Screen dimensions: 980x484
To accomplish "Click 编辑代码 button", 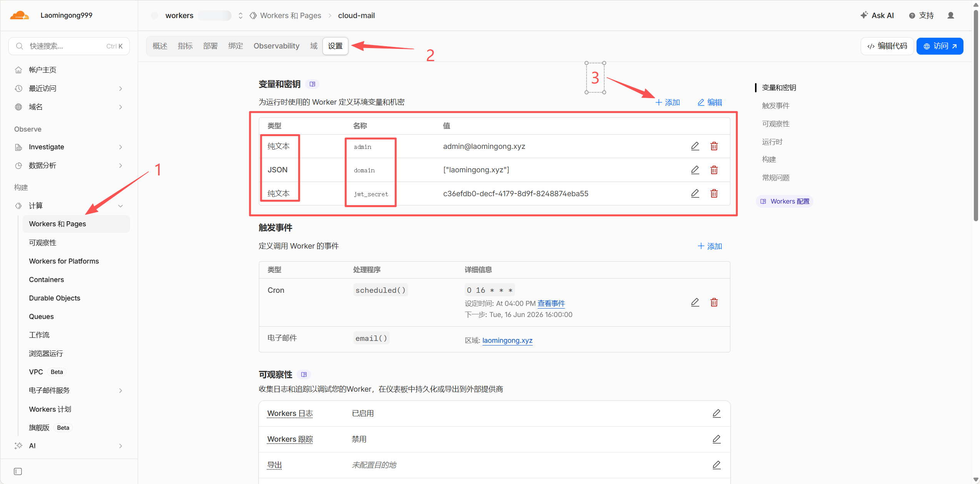I will point(887,46).
